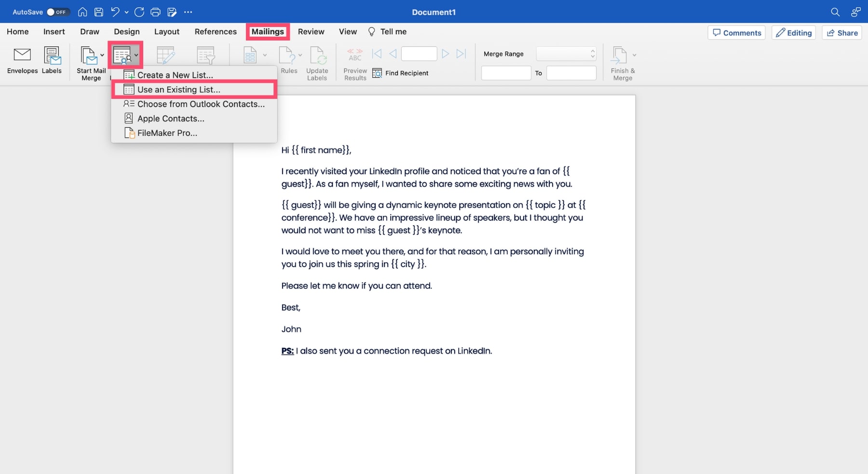868x474 pixels.
Task: Click the underlined PS: text
Action: [287, 351]
